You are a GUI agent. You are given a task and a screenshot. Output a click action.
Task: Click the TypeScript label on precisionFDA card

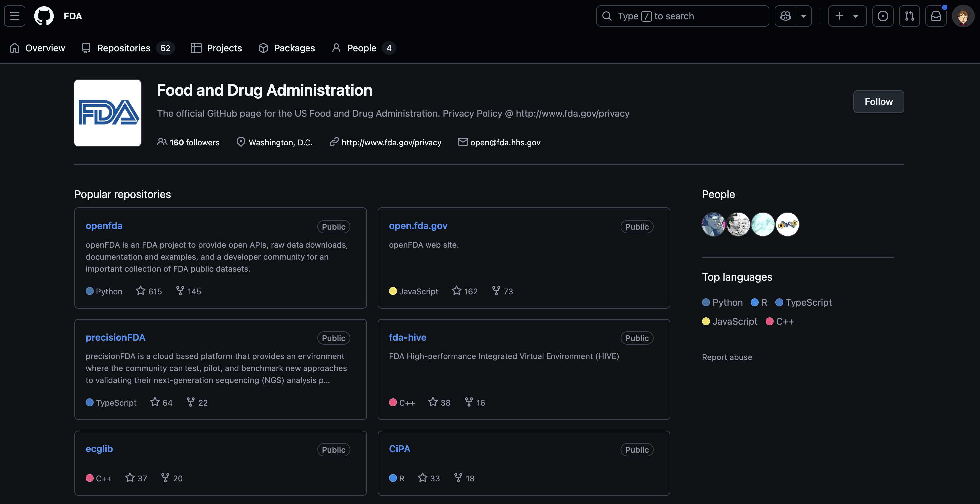click(x=111, y=403)
